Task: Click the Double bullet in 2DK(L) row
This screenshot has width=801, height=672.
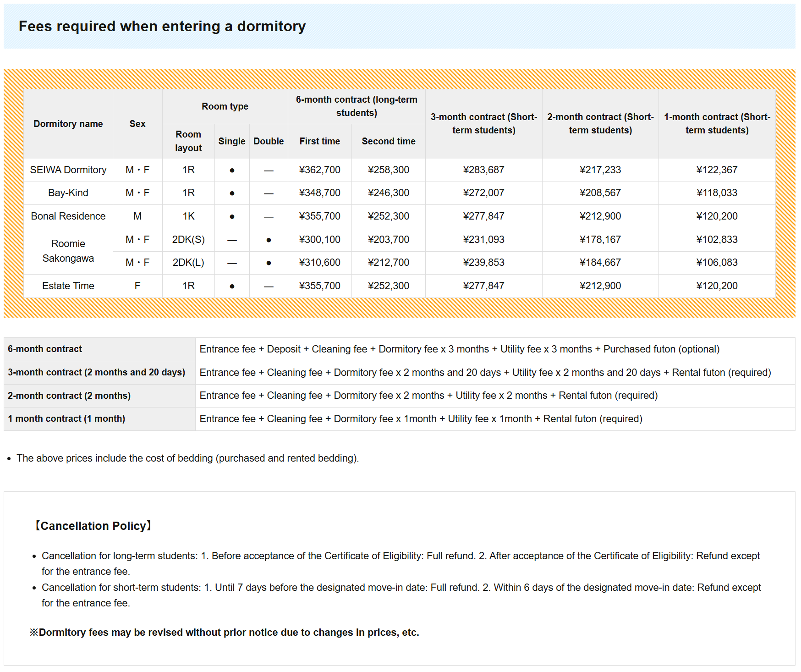Action: (269, 263)
